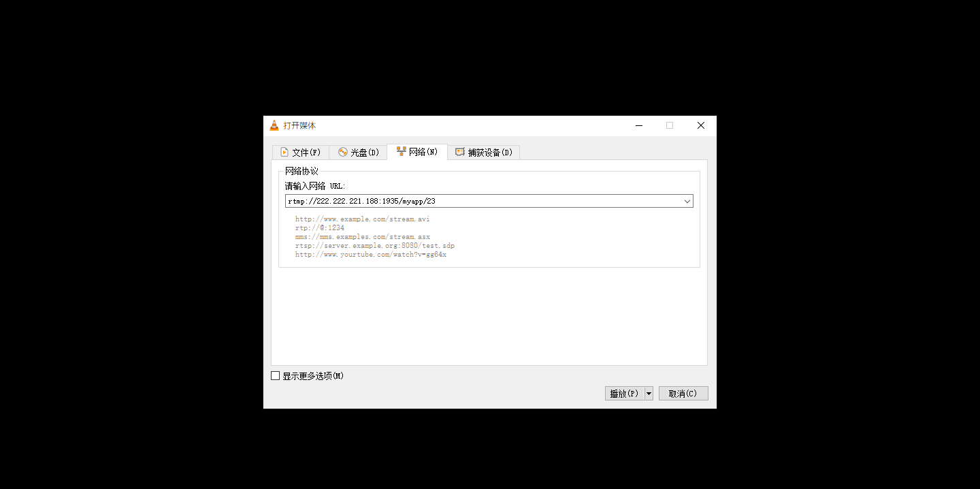Click the 取消(C) cancel button

pos(683,393)
